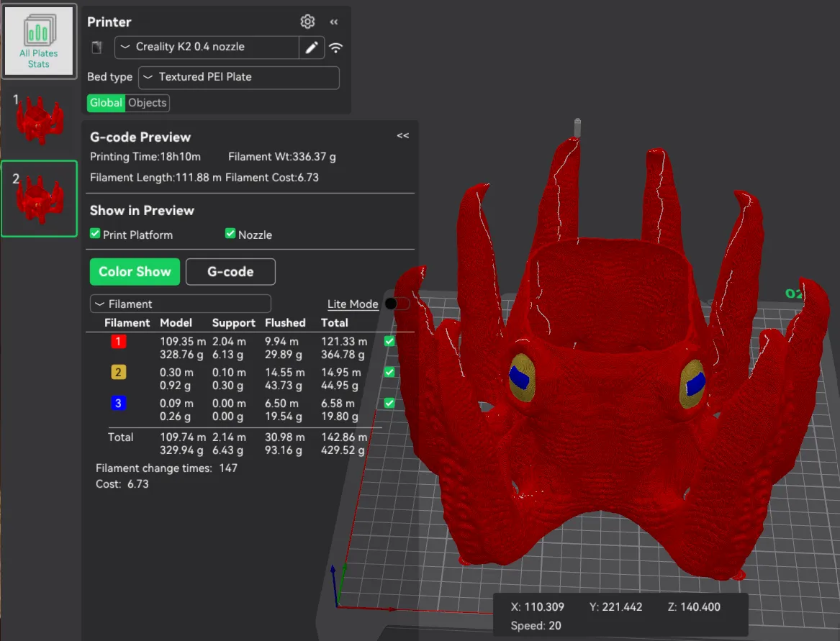The image size is (840, 641).
Task: Click the 142.86 m grand total
Action: point(344,437)
